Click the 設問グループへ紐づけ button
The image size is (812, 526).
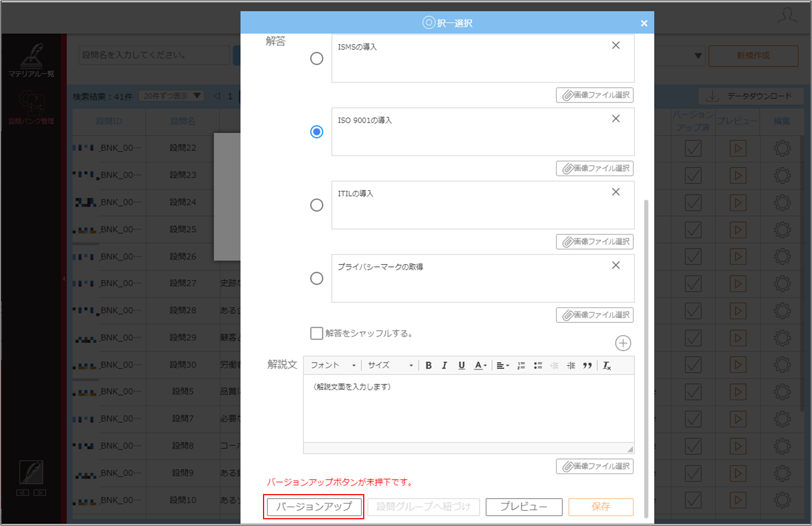pos(423,506)
